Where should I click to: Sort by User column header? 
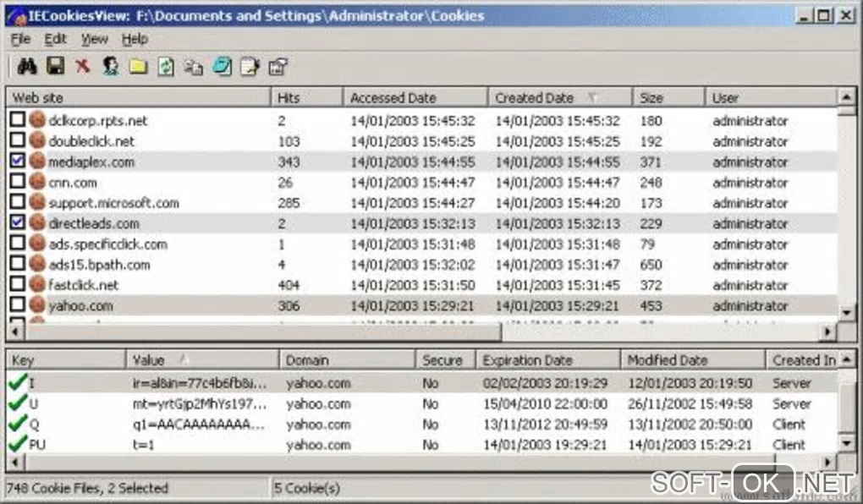(x=771, y=98)
